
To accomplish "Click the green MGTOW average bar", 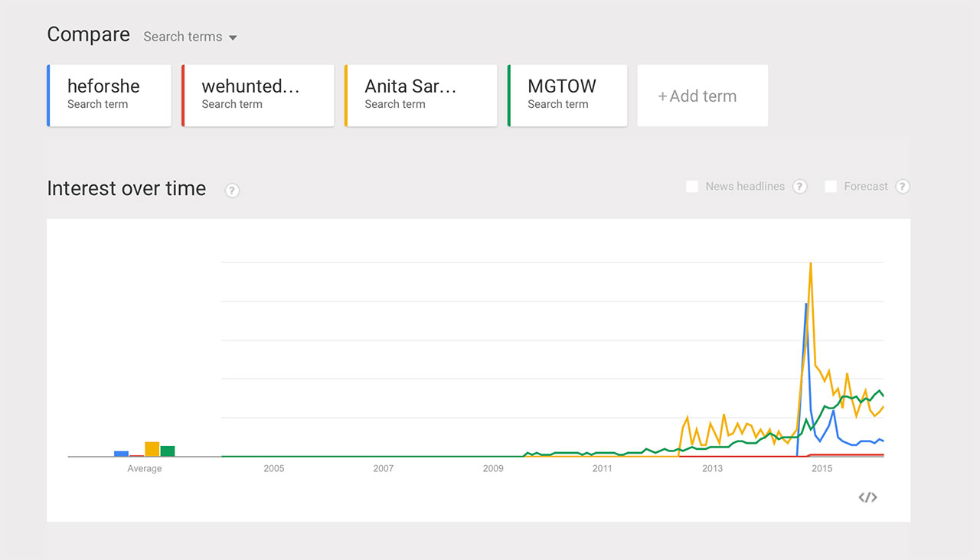I will [168, 451].
